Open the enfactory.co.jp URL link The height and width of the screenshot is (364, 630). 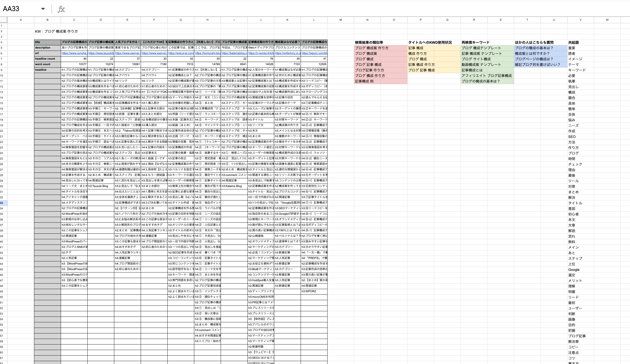click(287, 53)
